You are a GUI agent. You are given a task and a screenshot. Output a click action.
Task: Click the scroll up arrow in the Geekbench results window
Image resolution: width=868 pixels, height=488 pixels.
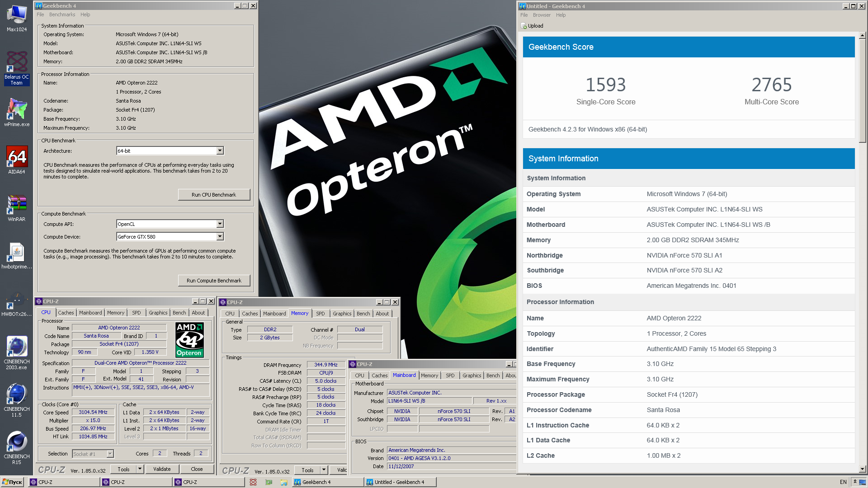pyautogui.click(x=862, y=35)
